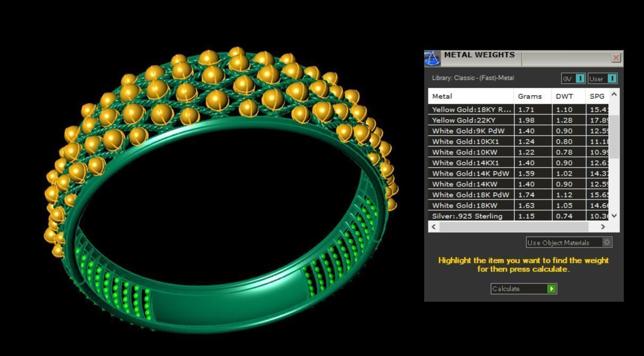Click the 1.12 DWT value for 18K PdW

[x=564, y=195]
